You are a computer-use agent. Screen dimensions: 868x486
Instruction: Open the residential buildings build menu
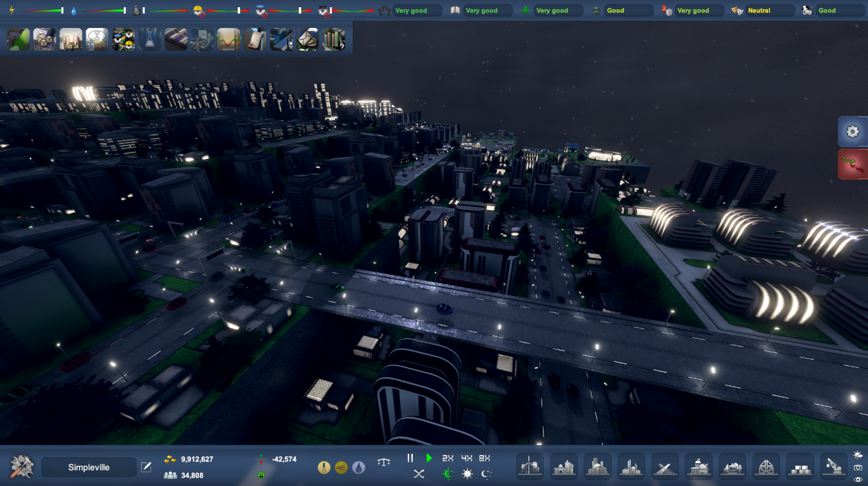564,467
